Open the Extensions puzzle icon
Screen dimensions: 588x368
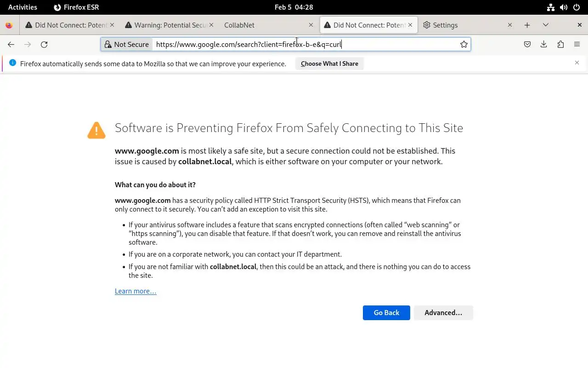coord(560,45)
